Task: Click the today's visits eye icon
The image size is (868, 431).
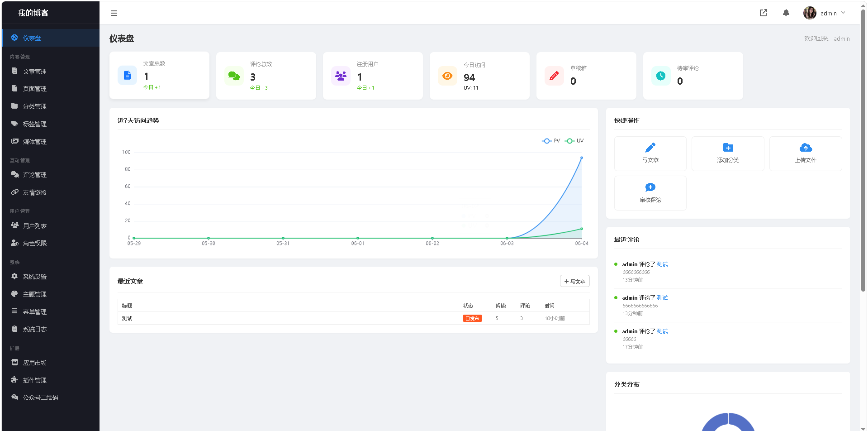Action: click(x=447, y=76)
